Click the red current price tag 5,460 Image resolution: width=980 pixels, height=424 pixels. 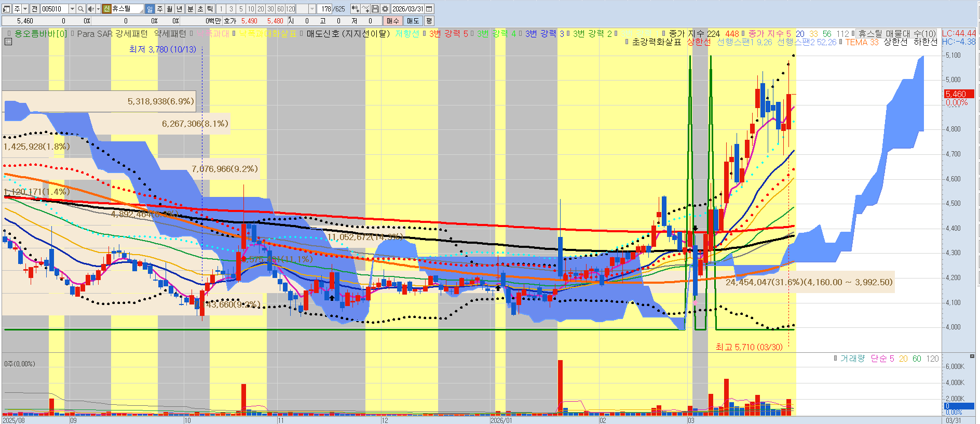[x=958, y=94]
